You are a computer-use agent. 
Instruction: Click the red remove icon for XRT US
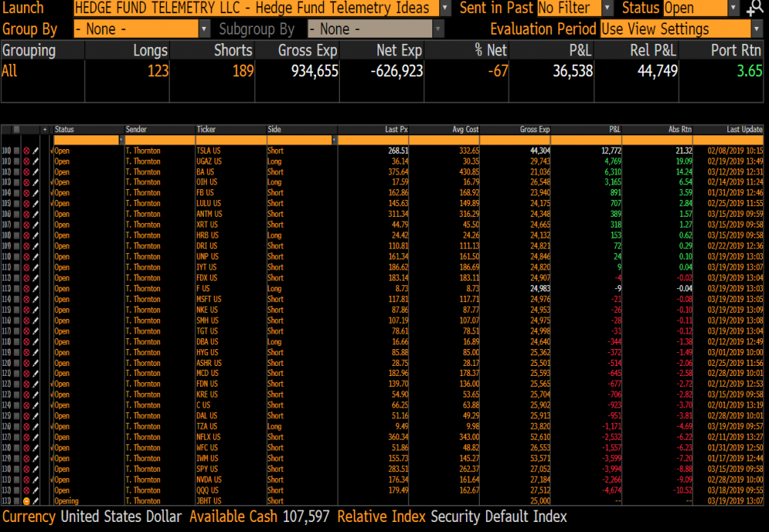(26, 225)
